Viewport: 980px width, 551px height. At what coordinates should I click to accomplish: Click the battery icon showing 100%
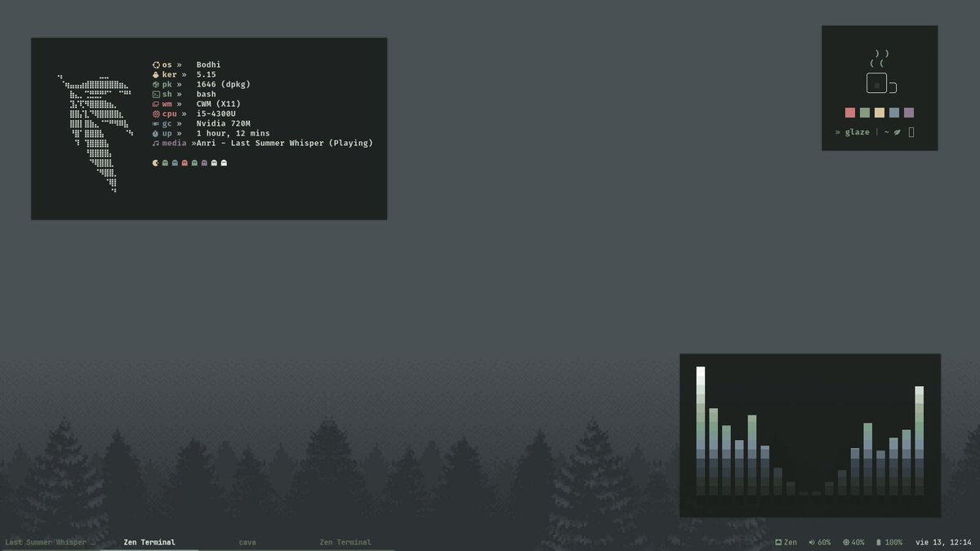(879, 542)
